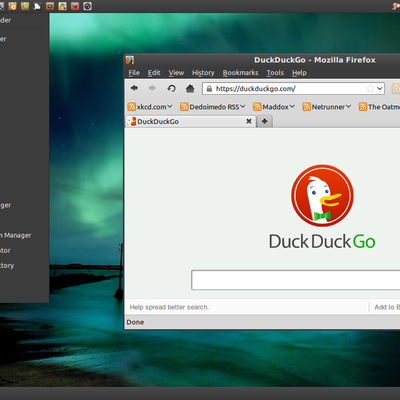Click the Firefox window title icon
The height and width of the screenshot is (400, 400).
pos(130,60)
